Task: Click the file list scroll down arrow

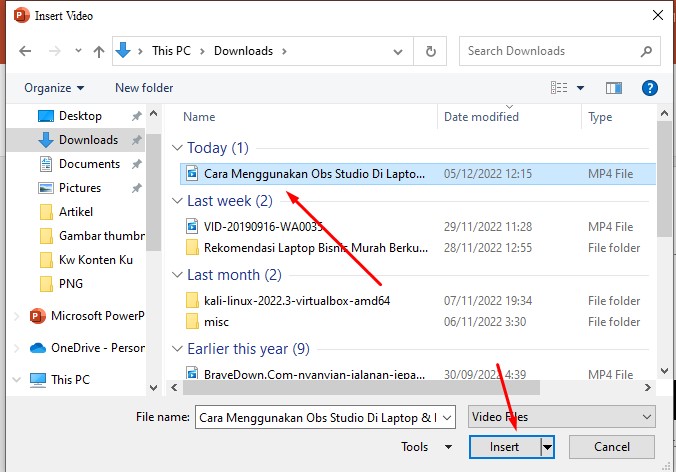Action: pyautogui.click(x=664, y=371)
